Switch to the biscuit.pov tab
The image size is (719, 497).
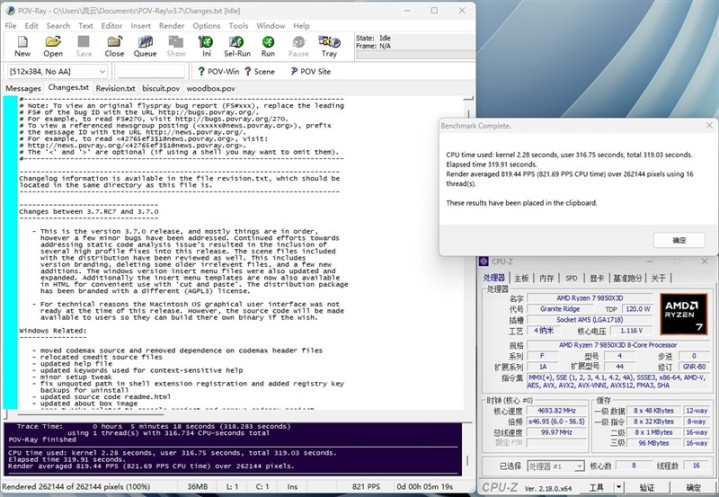click(x=160, y=88)
